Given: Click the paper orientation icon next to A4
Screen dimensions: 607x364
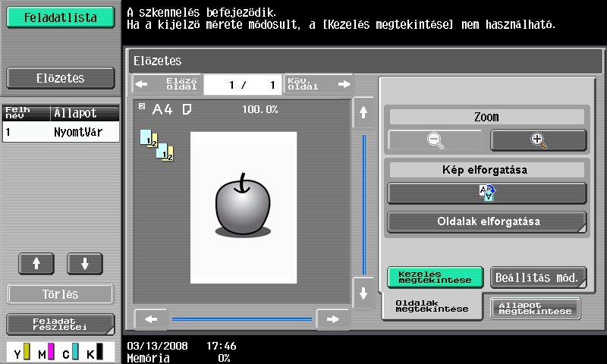Looking at the screenshot, I should [187, 110].
